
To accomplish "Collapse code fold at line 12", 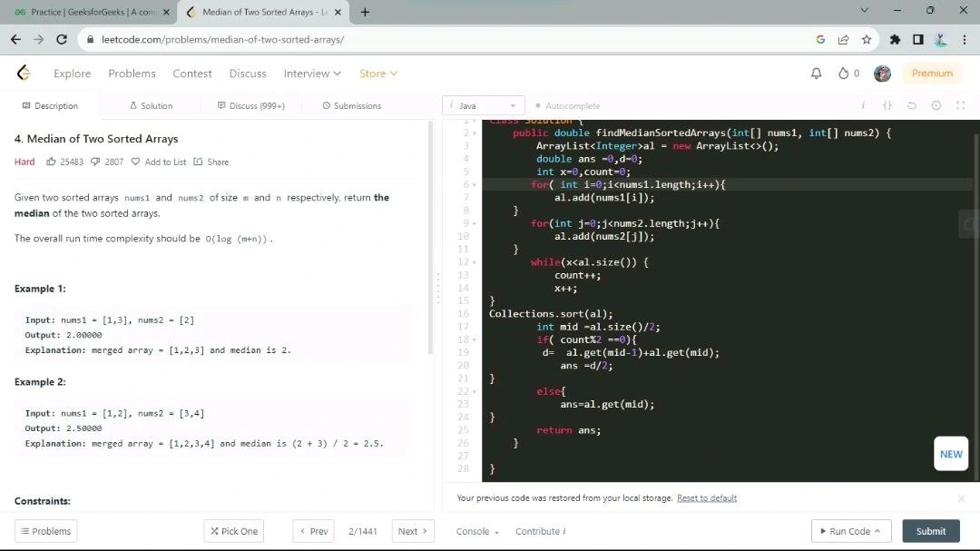I will point(475,262).
